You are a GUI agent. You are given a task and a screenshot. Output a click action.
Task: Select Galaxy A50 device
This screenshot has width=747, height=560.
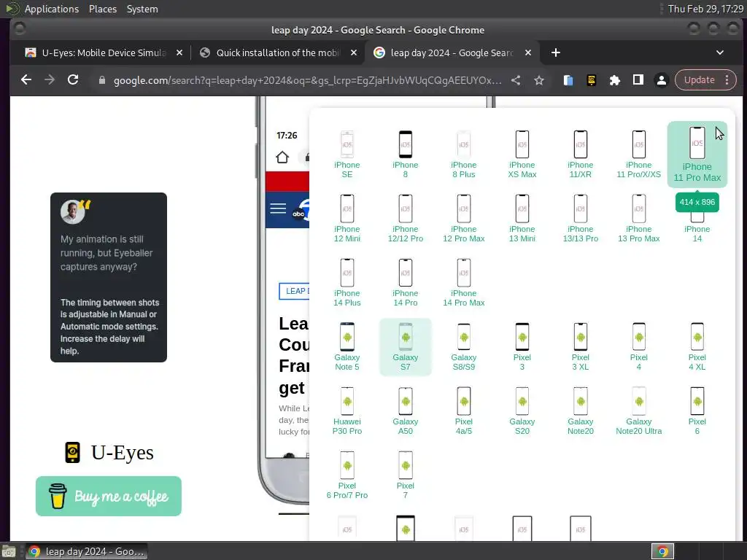point(406,411)
